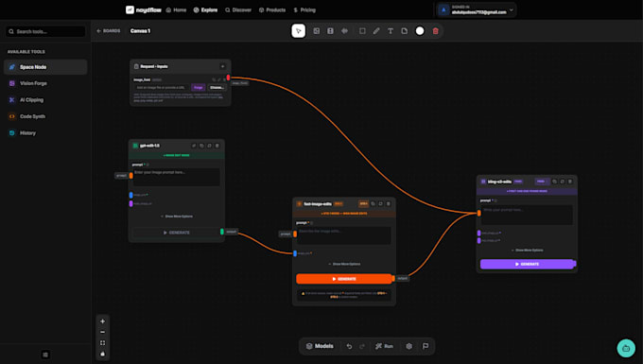This screenshot has height=364, width=643.
Task: Select AI Clipping in the tools list
Action: [45, 99]
